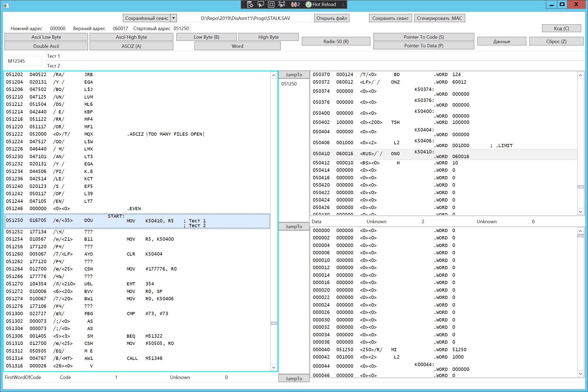588x392 pixels.
Task: Open the Сохранённый сеанс combo box
Action: point(146,18)
